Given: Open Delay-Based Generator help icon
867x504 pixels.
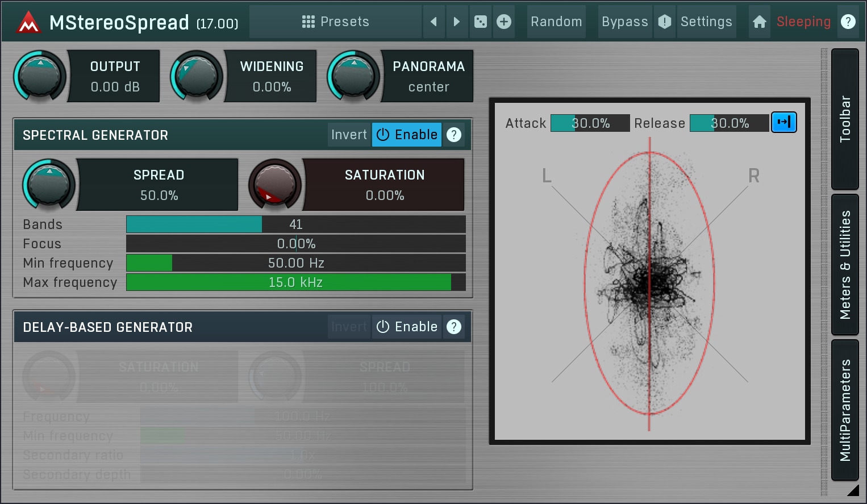Looking at the screenshot, I should [x=454, y=327].
